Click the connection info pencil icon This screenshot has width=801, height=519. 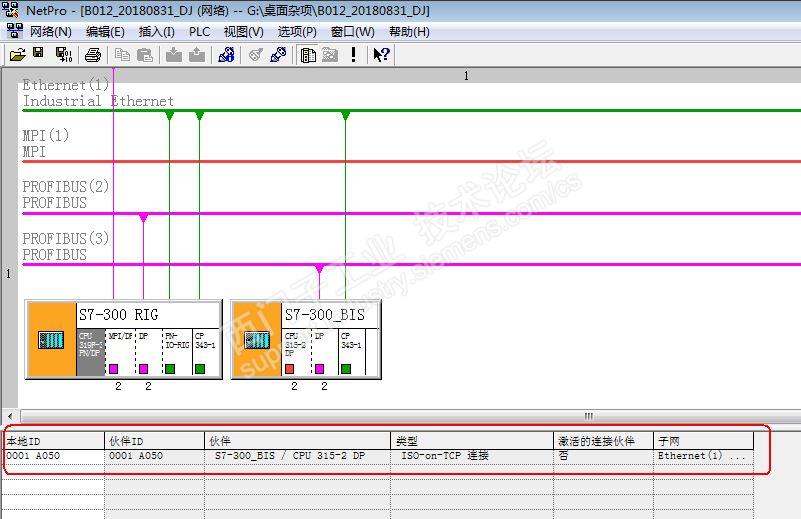(x=226, y=54)
